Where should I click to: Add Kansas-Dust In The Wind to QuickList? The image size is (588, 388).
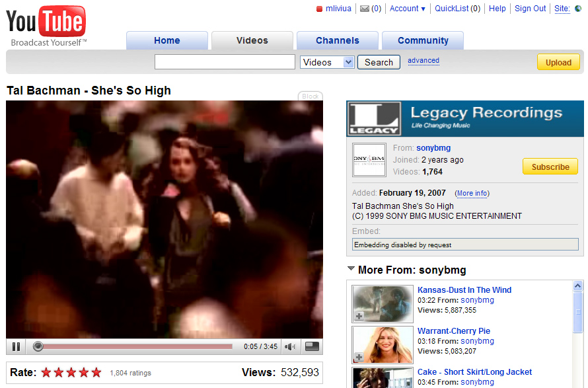pyautogui.click(x=359, y=316)
